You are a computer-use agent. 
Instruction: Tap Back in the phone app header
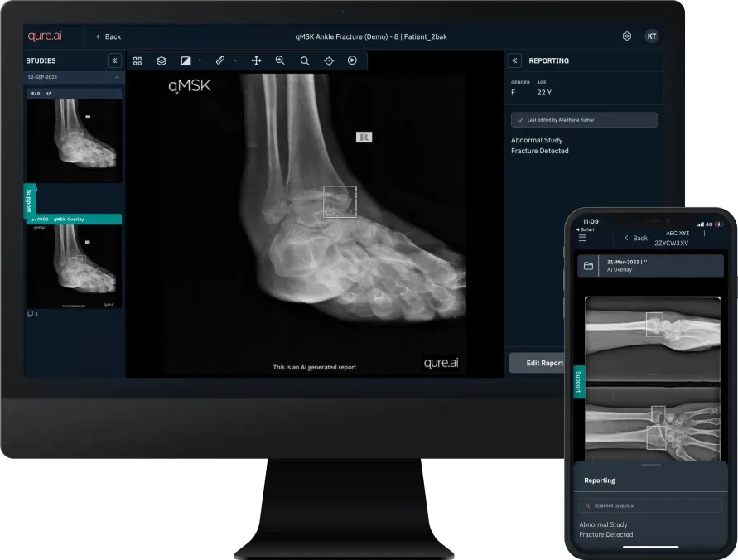636,238
